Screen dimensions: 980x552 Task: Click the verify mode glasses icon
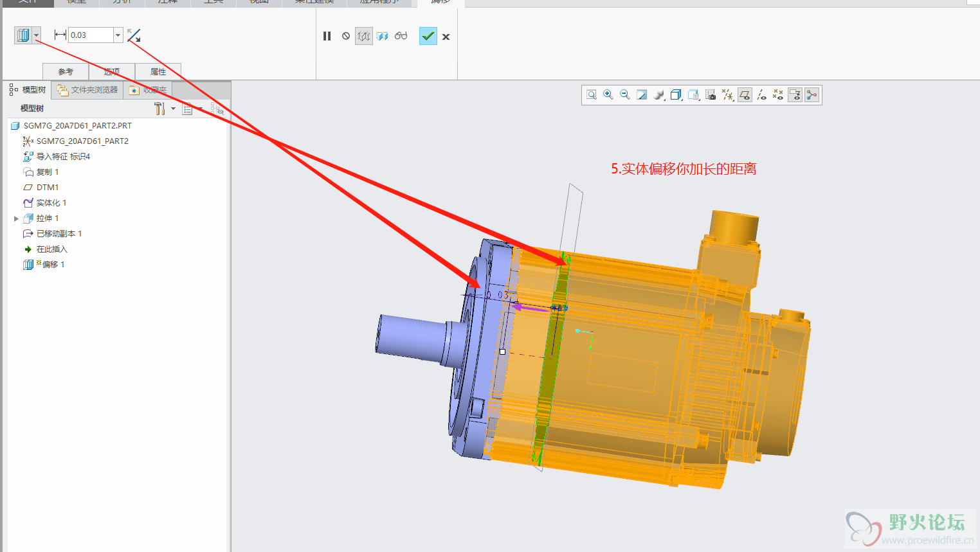(x=401, y=36)
